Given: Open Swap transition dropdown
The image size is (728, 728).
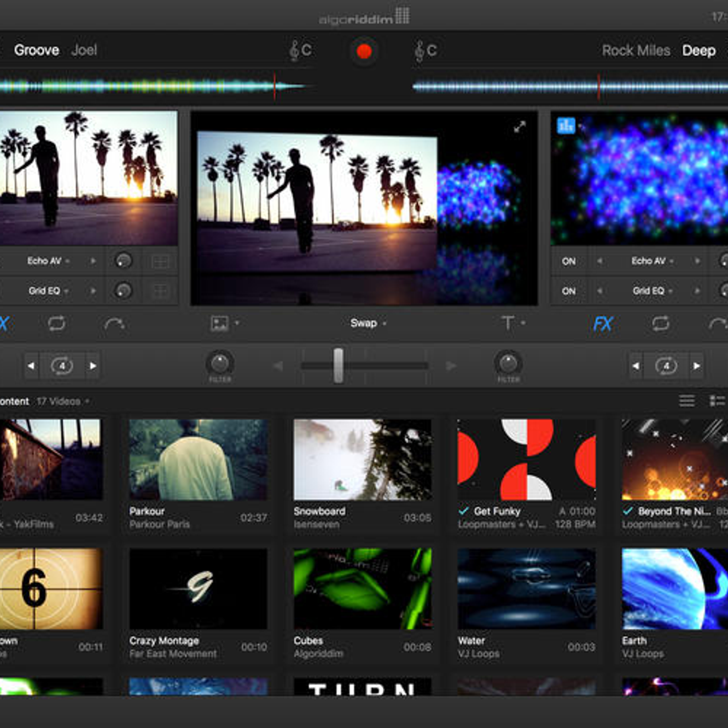Looking at the screenshot, I should coord(368,323).
